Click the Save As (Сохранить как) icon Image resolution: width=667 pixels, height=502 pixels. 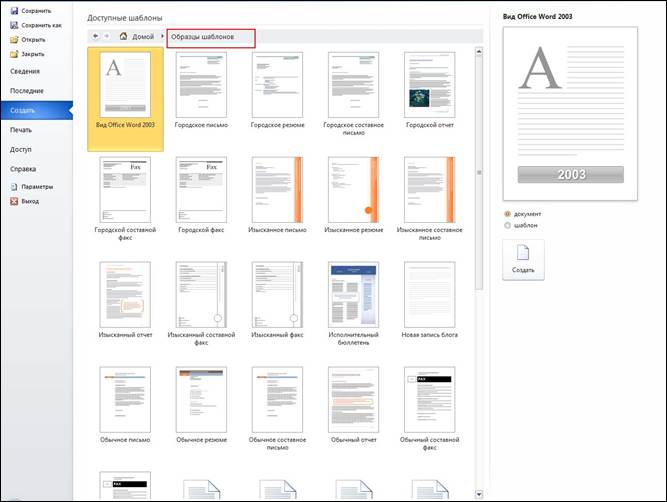coord(14,25)
